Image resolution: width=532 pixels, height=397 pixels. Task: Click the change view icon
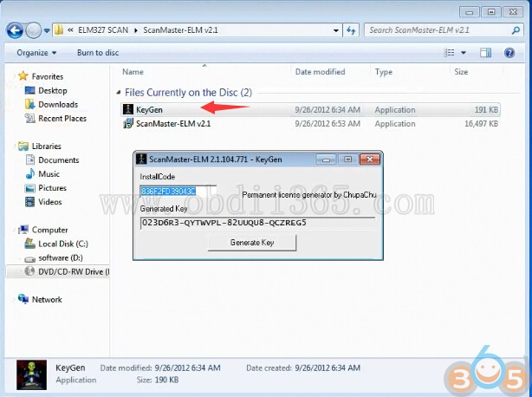coord(450,53)
